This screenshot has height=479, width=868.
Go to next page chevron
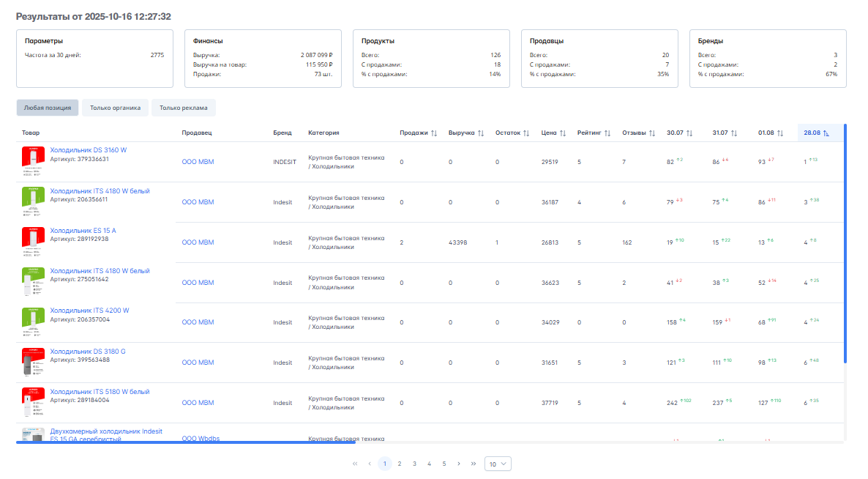[x=459, y=464]
